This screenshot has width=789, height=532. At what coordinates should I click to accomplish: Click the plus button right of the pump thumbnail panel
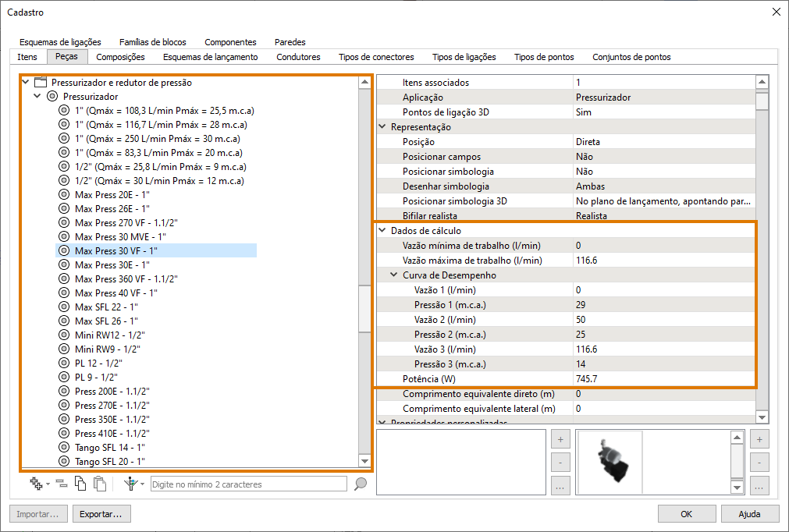pos(759,439)
